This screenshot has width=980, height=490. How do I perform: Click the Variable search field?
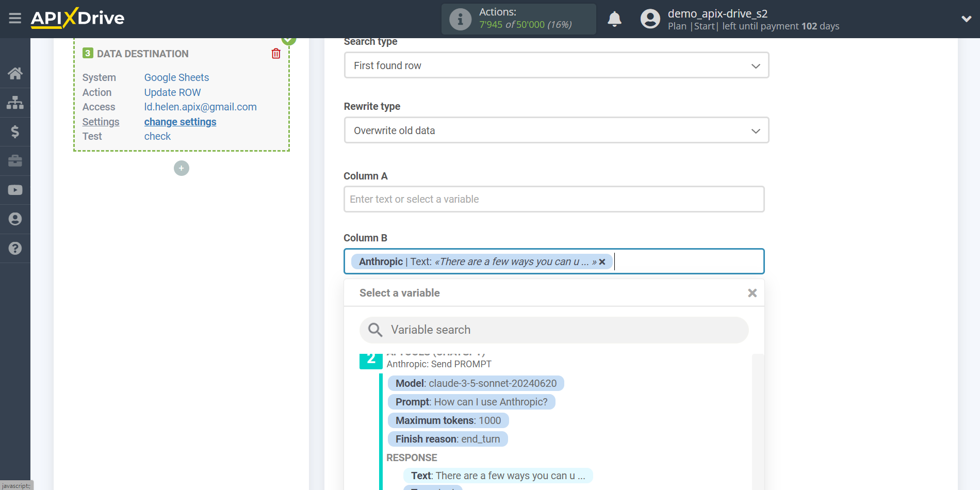click(x=554, y=330)
